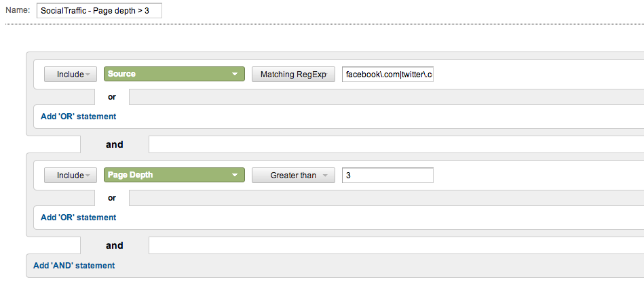
Task: Open the Matching RegExp condition dropdown
Action: point(293,74)
